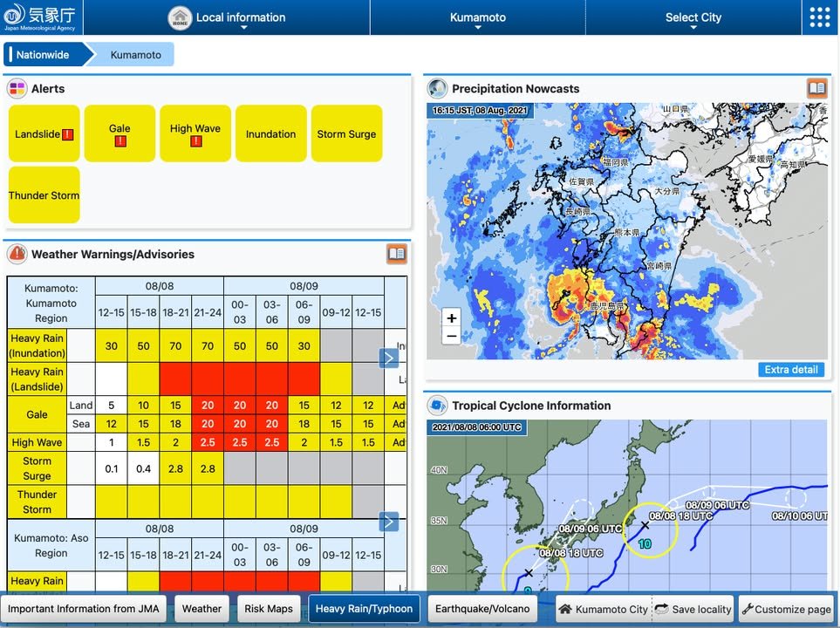The image size is (840, 628).
Task: Zoom out on the precipitation map
Action: pyautogui.click(x=451, y=337)
